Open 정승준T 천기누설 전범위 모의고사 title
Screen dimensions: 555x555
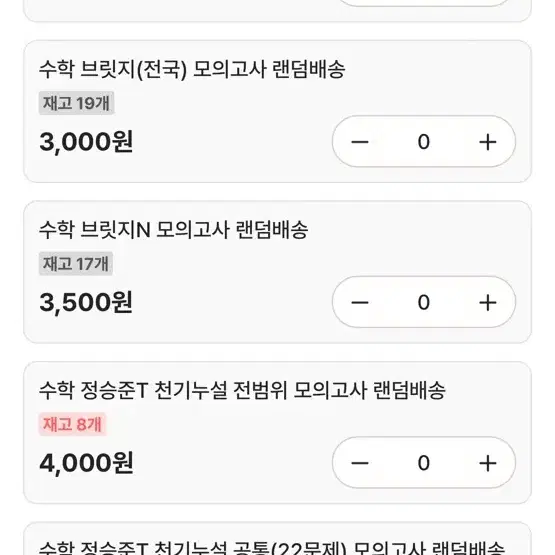[242, 390]
